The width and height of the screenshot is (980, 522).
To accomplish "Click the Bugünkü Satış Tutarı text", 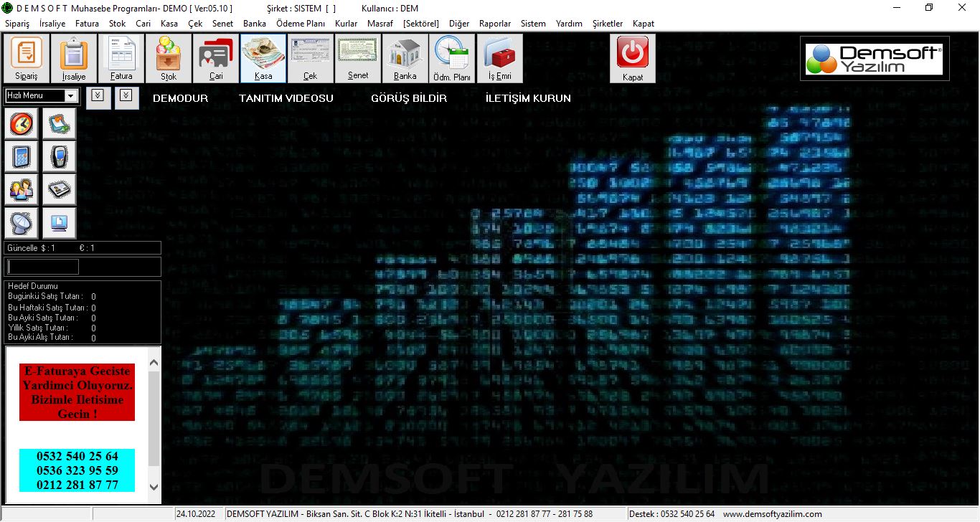I will 45,296.
